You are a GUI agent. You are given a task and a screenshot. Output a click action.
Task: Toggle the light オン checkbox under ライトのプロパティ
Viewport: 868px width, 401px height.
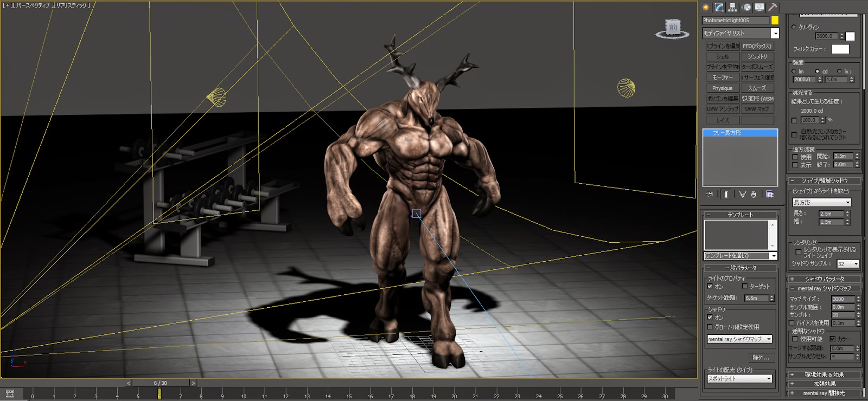(710, 286)
